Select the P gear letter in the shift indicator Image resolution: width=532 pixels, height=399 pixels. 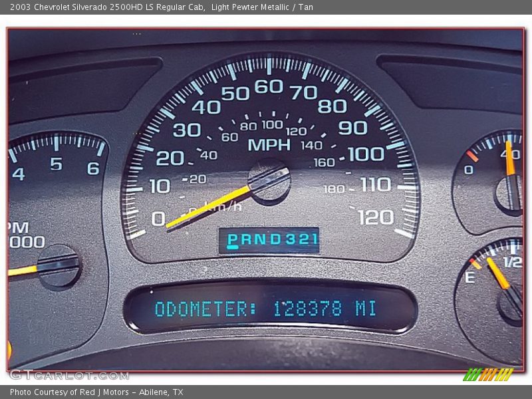pyautogui.click(x=233, y=239)
